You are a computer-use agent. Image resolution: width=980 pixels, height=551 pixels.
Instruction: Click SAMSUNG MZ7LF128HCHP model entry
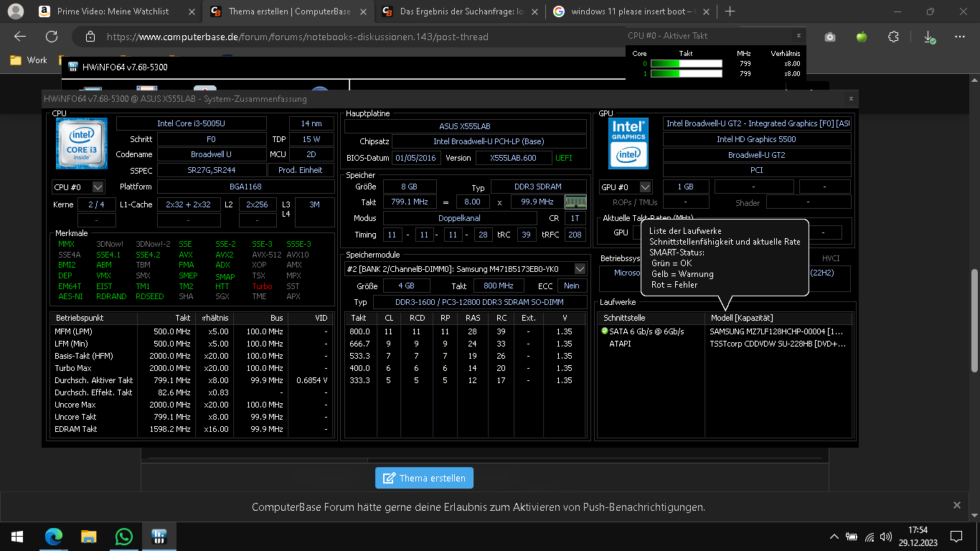(x=776, y=331)
